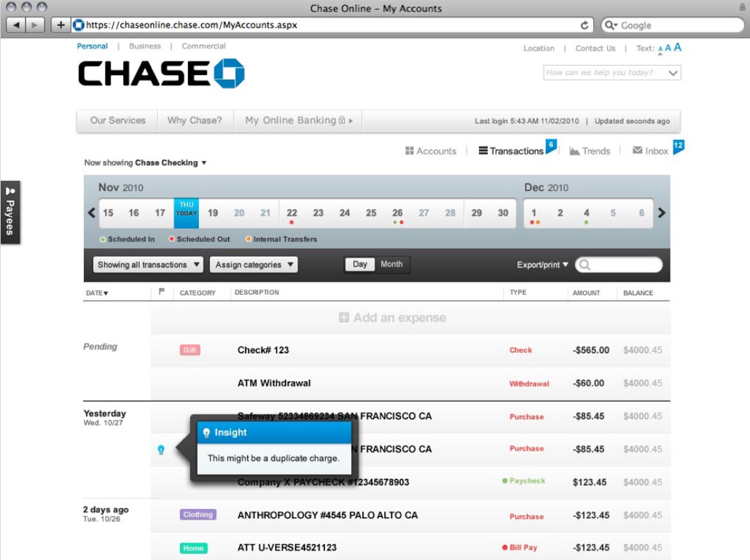Click the Chase favicon in the address bar

[x=79, y=25]
